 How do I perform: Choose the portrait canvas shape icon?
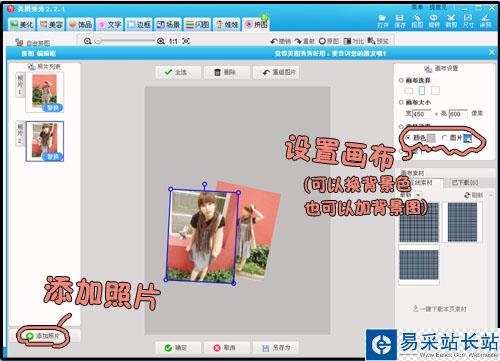(x=422, y=90)
